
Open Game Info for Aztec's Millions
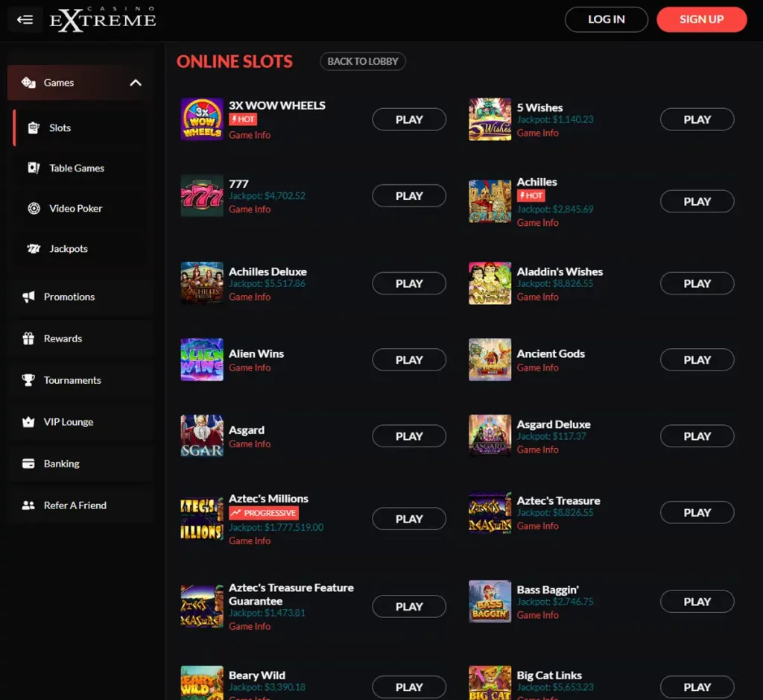250,540
